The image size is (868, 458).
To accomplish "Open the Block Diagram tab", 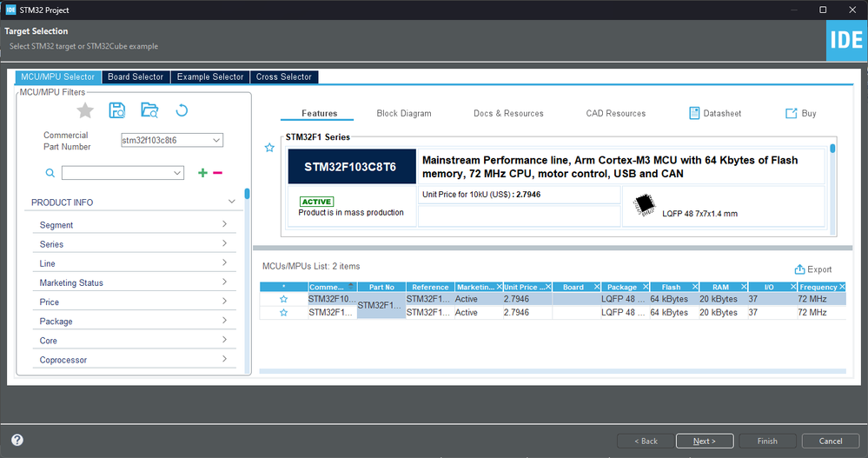I will [404, 113].
